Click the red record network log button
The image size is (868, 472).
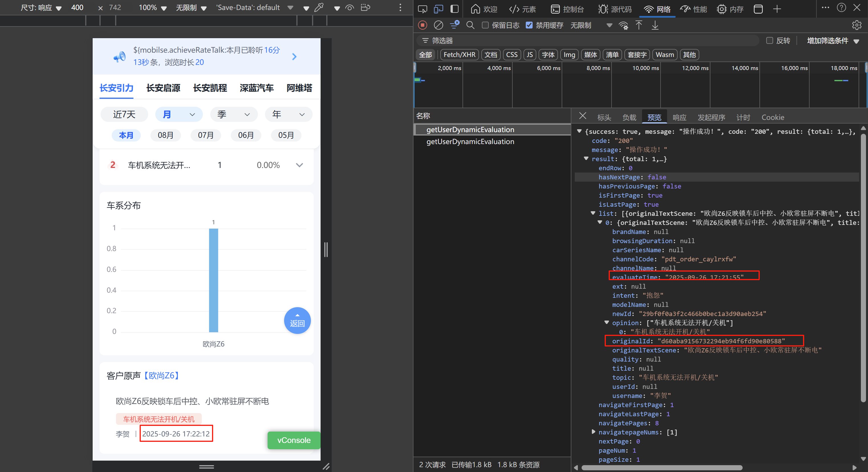(422, 25)
